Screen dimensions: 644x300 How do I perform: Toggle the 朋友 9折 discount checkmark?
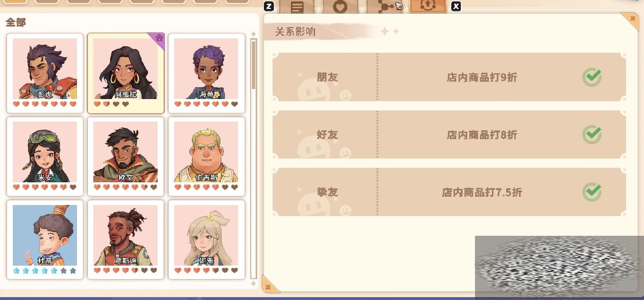pyautogui.click(x=592, y=77)
